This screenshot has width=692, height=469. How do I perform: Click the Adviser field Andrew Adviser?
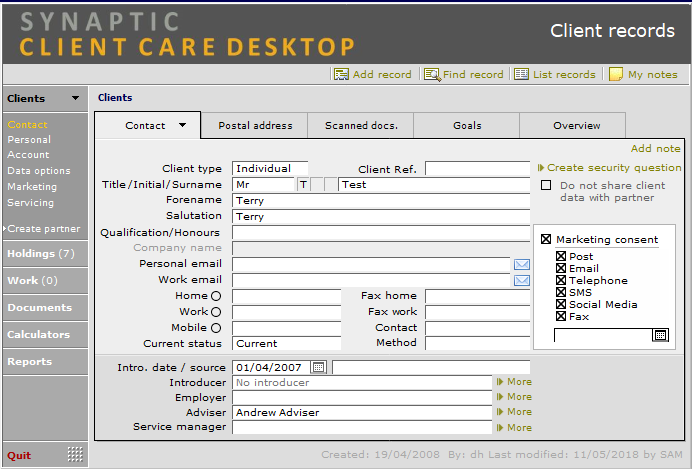(x=362, y=413)
